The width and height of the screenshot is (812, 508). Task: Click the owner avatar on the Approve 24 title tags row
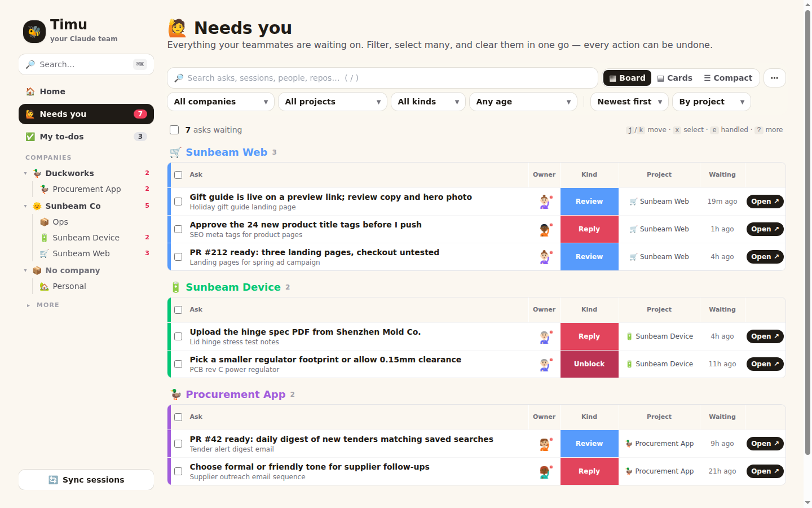click(545, 229)
